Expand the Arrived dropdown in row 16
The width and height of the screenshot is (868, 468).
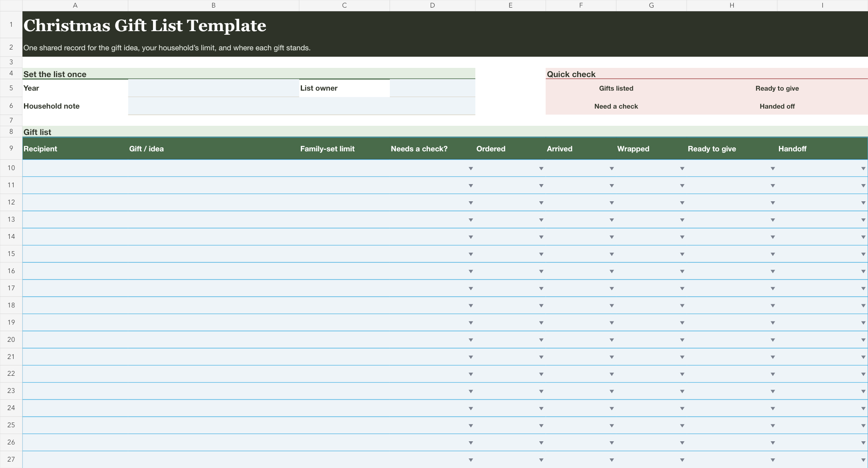click(612, 272)
